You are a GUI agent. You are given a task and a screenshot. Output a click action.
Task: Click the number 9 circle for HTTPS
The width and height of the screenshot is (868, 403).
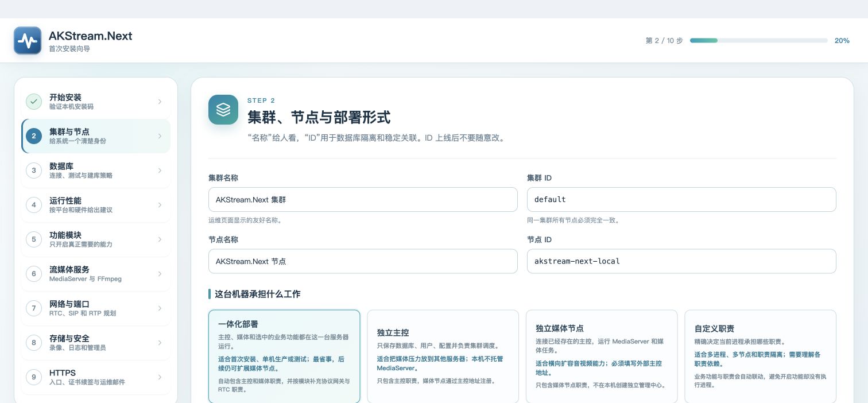(34, 377)
